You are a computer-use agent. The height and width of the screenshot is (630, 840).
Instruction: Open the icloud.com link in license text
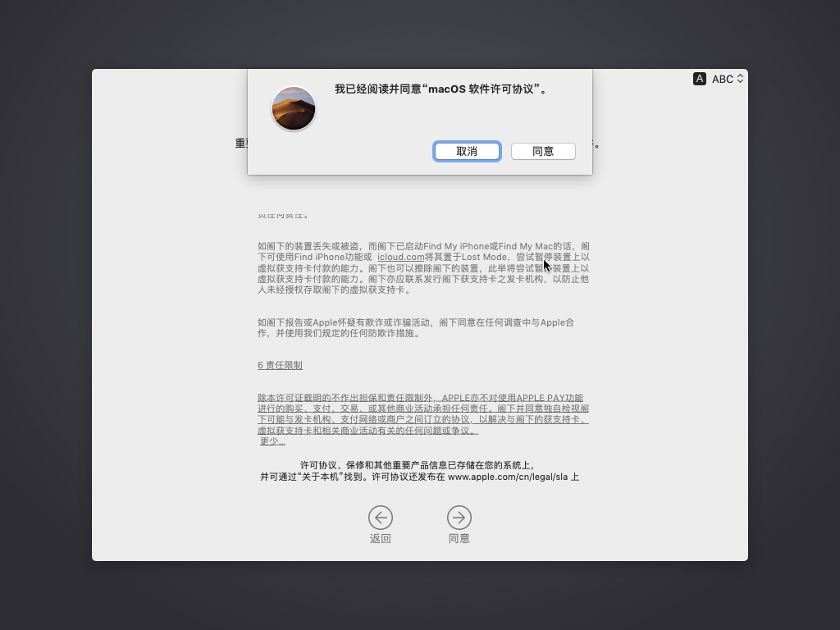click(400, 257)
